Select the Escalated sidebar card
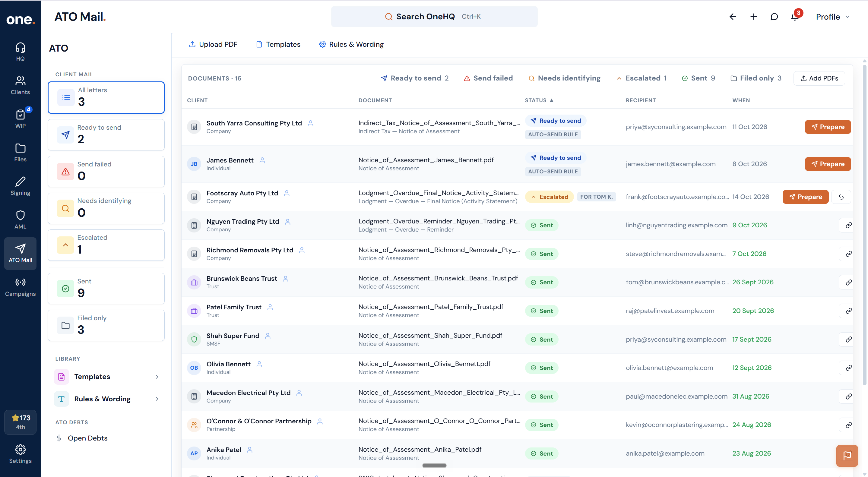Viewport: 868px width, 477px height. click(106, 245)
